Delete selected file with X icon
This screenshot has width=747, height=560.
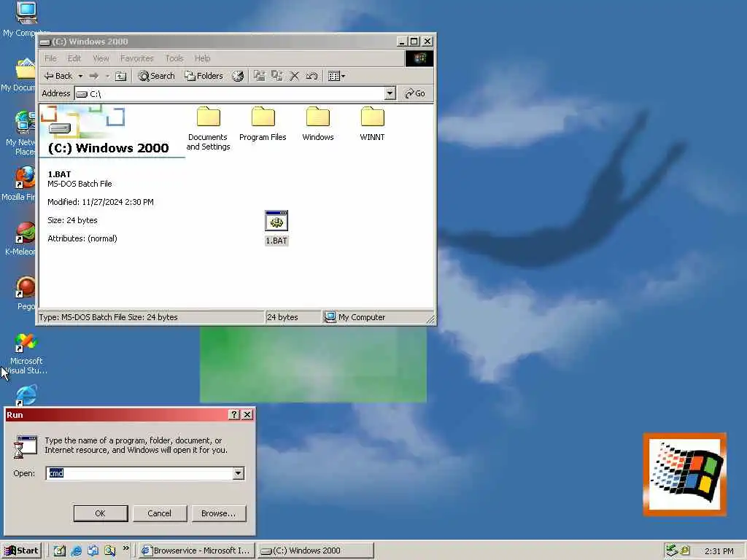pyautogui.click(x=295, y=76)
